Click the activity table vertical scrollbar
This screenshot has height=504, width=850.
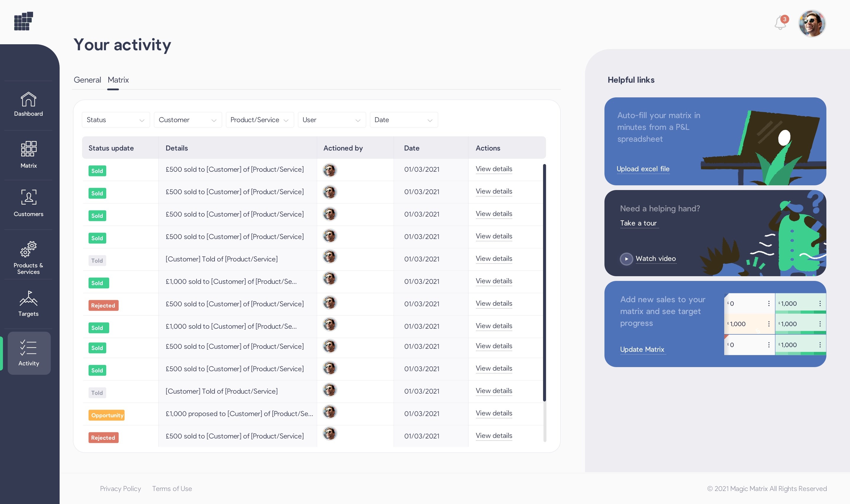(544, 282)
